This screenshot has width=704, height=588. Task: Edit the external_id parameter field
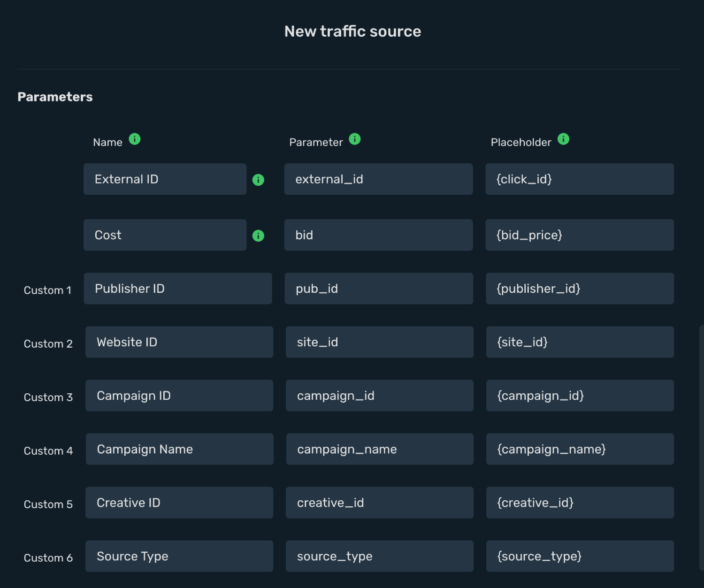pos(378,179)
